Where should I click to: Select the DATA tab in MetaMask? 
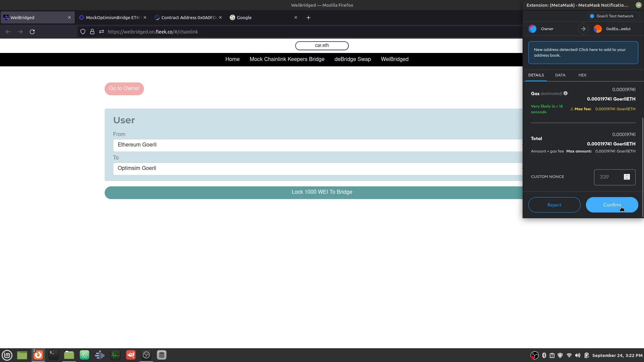click(x=560, y=75)
